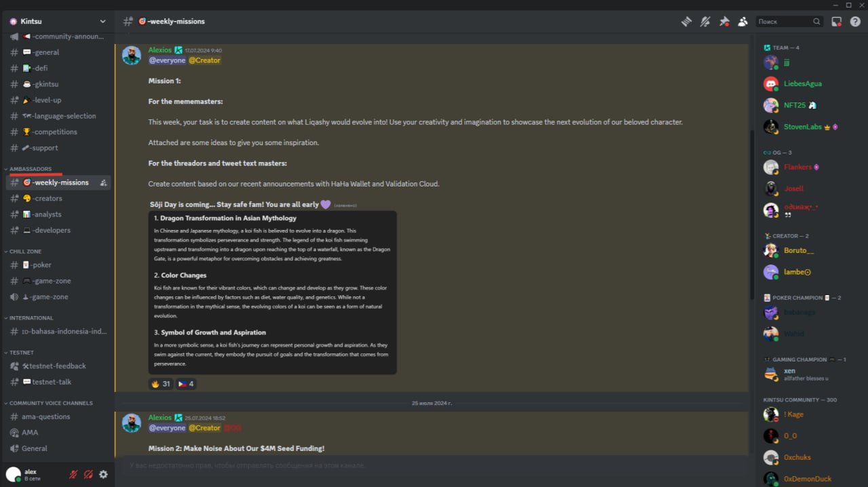This screenshot has width=868, height=487.
Task: Toggle headphones deafen in user panel
Action: click(88, 475)
